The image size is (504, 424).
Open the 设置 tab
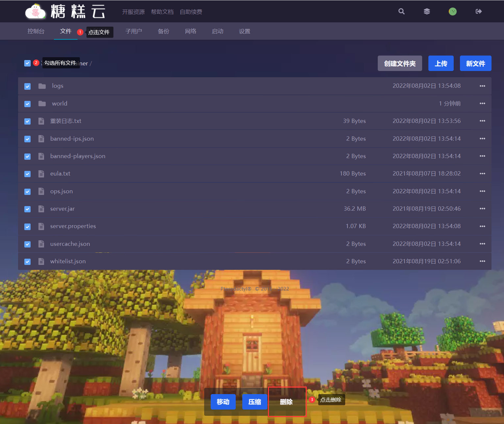coord(245,31)
